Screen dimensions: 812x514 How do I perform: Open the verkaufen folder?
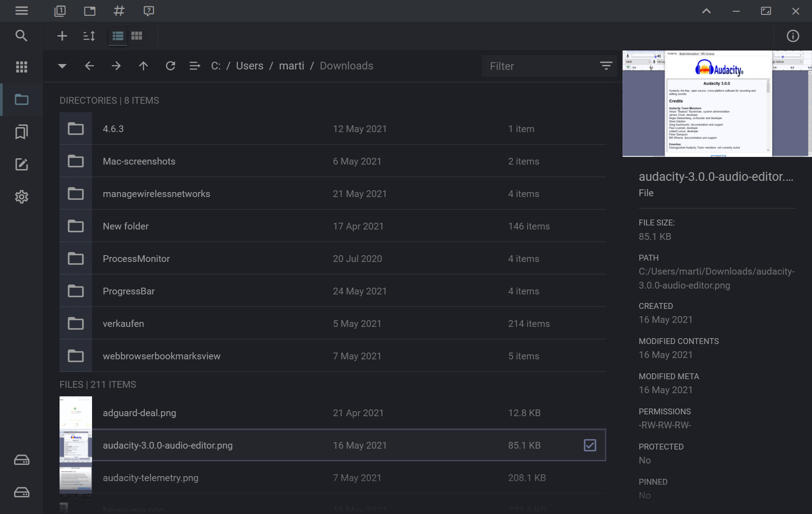tap(123, 323)
